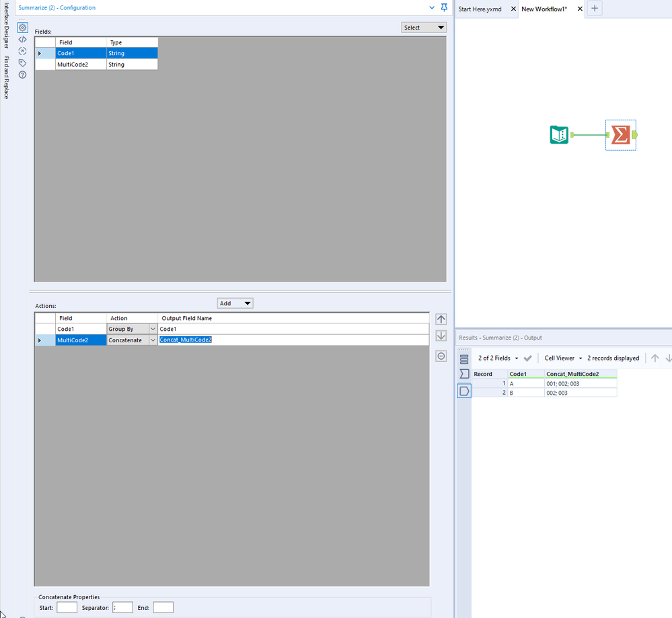
Task: Click Action column header in Actions grid
Action: [132, 318]
